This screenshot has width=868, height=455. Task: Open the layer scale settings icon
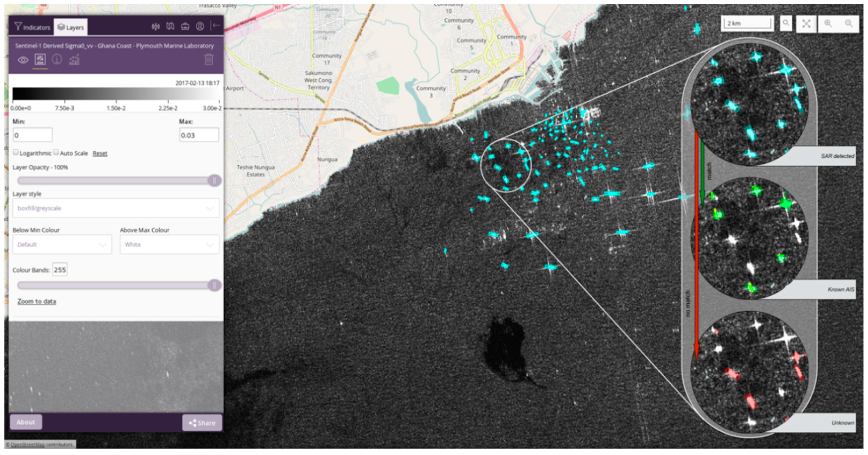coord(40,60)
